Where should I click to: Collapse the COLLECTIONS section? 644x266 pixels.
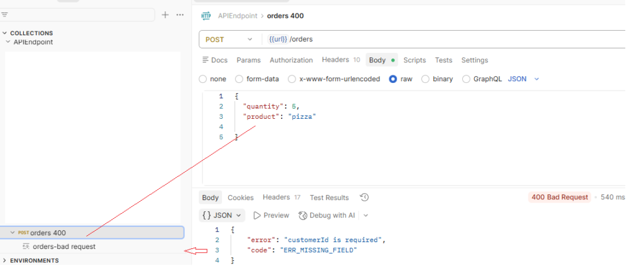tap(4, 33)
